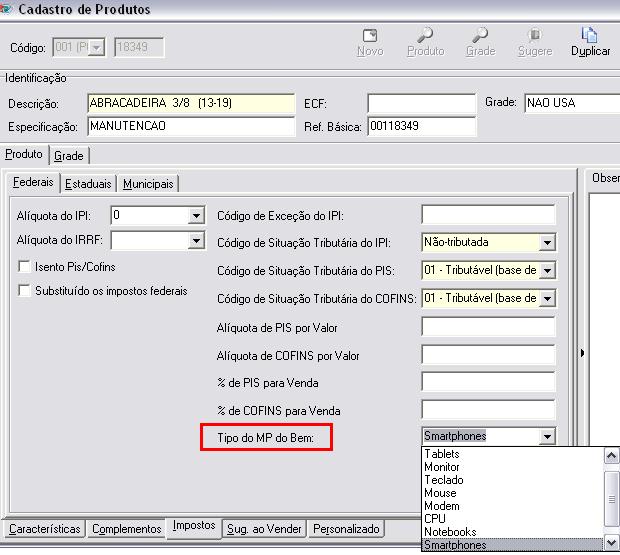Viewport: 620px width, 555px height.
Task: Click the Sugere toolbar icon
Action: tap(535, 42)
